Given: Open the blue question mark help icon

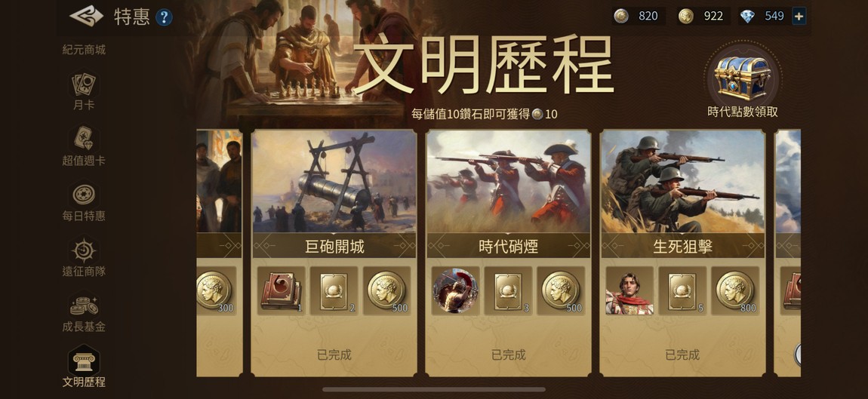Looking at the screenshot, I should (x=164, y=17).
